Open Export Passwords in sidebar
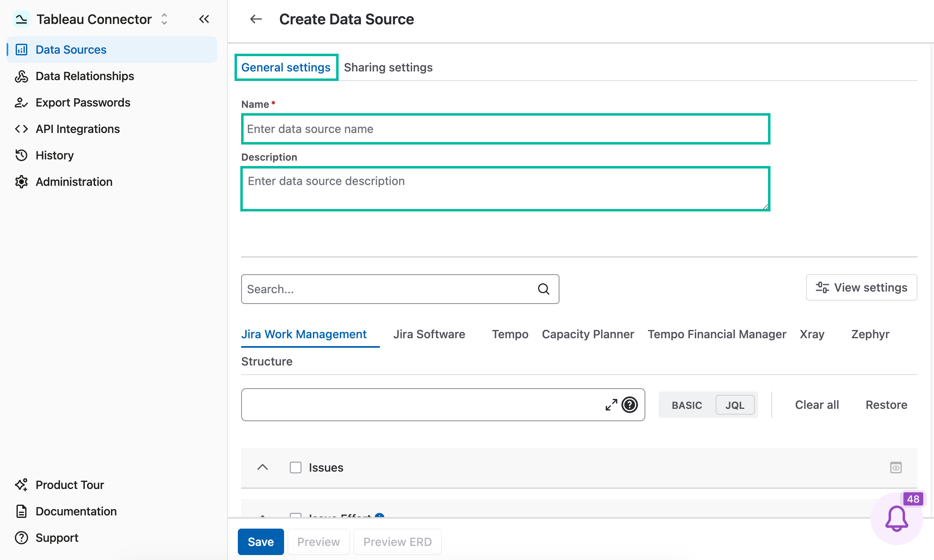Image resolution: width=934 pixels, height=560 pixels. [112, 102]
